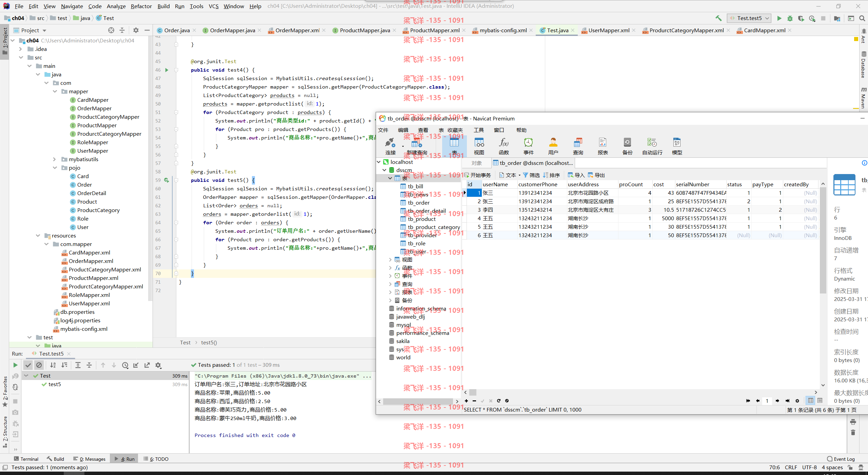Expand the mybatisutils package
This screenshot has height=475, width=868.
(55, 159)
